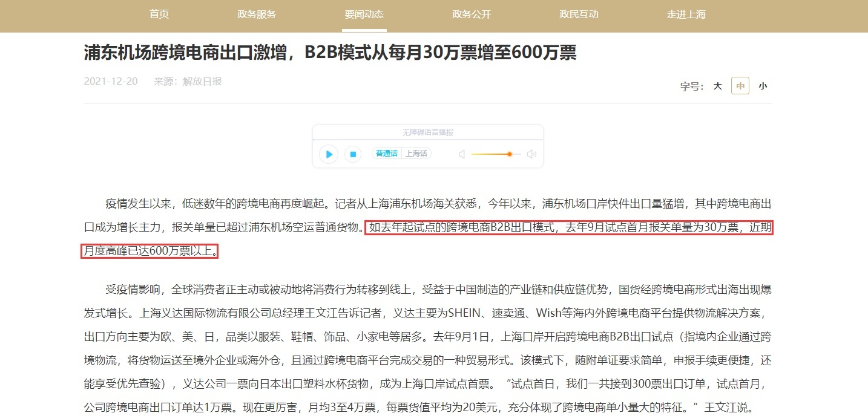Click the low volume speaker icon
868x416 pixels.
(462, 154)
